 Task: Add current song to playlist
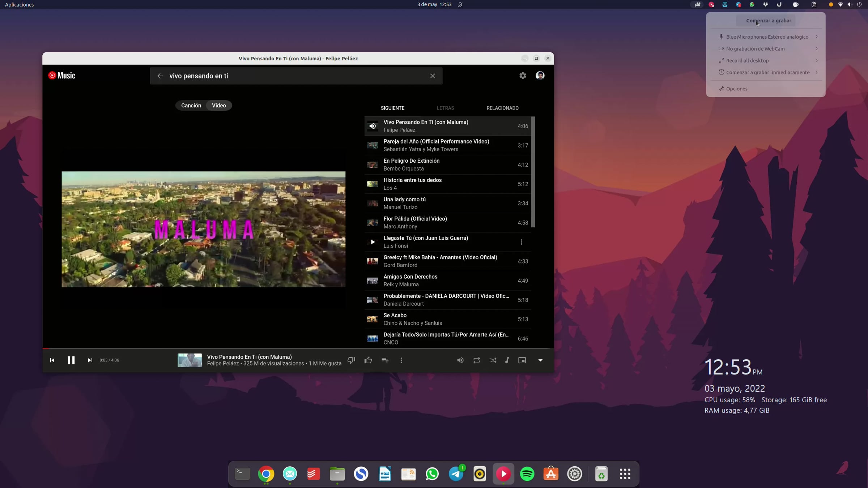pyautogui.click(x=385, y=360)
